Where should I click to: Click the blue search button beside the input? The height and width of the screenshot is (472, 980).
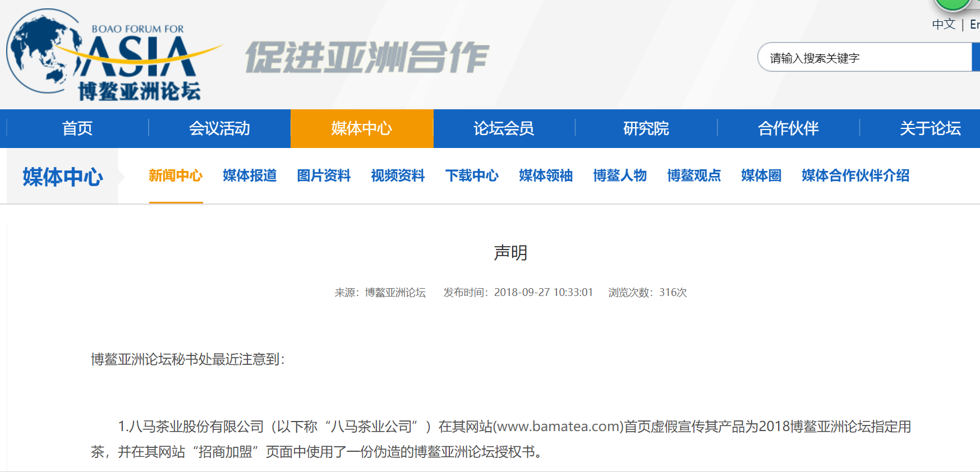pyautogui.click(x=976, y=57)
